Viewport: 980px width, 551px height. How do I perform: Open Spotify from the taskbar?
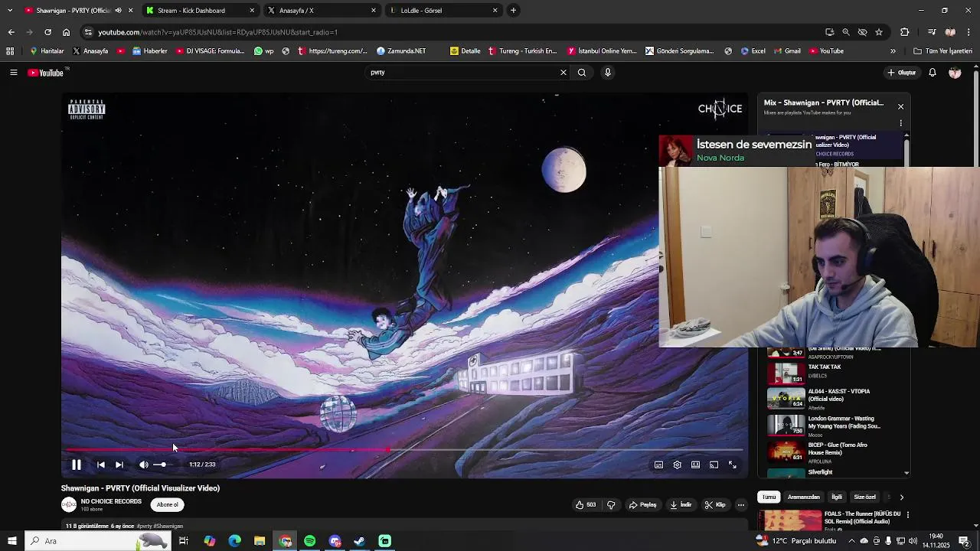(309, 541)
